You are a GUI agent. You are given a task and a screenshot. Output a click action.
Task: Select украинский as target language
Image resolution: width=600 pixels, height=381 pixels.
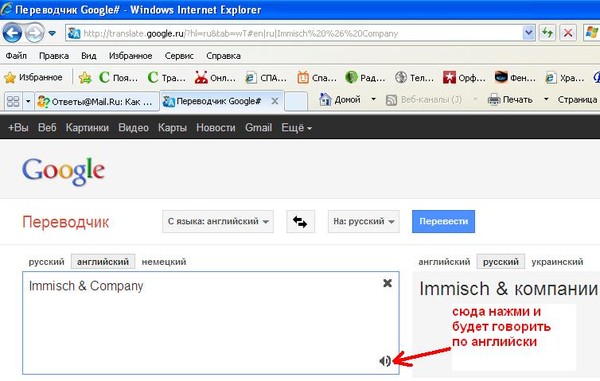557,262
